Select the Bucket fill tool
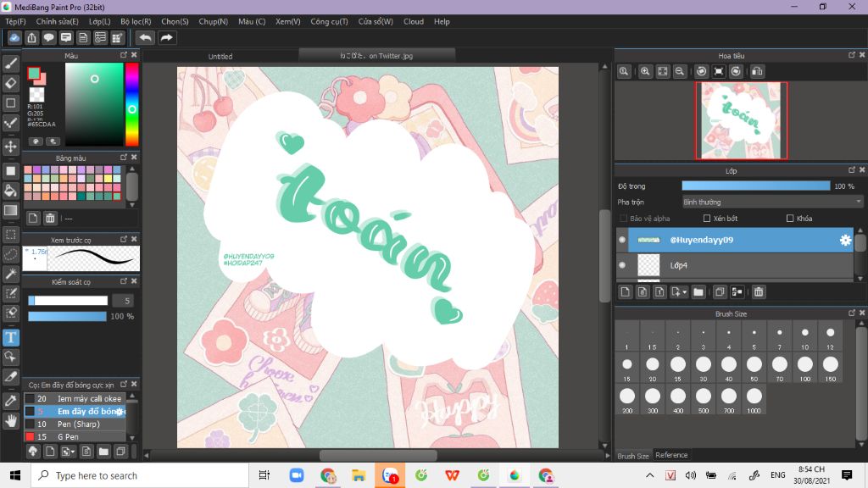The width and height of the screenshot is (868, 488). [10, 191]
